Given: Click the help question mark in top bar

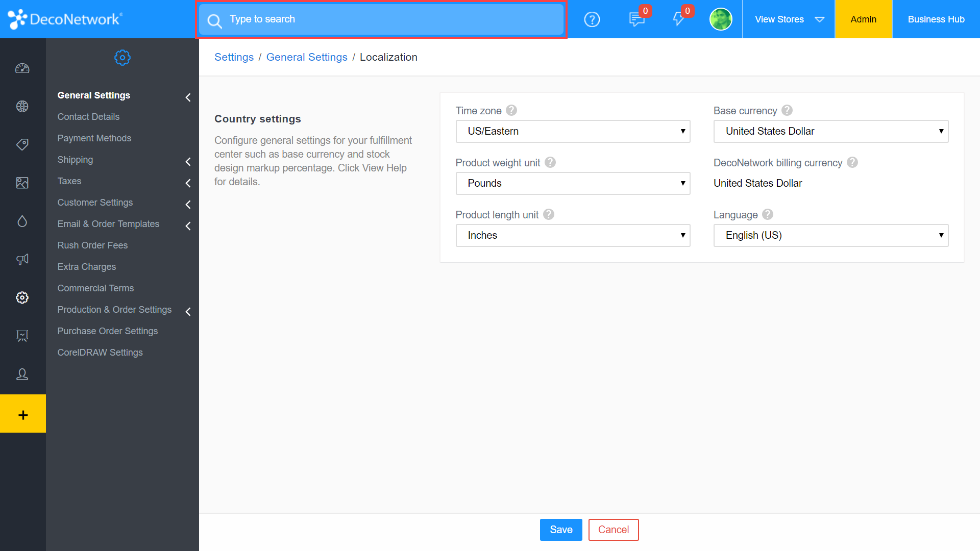Looking at the screenshot, I should click(x=592, y=19).
